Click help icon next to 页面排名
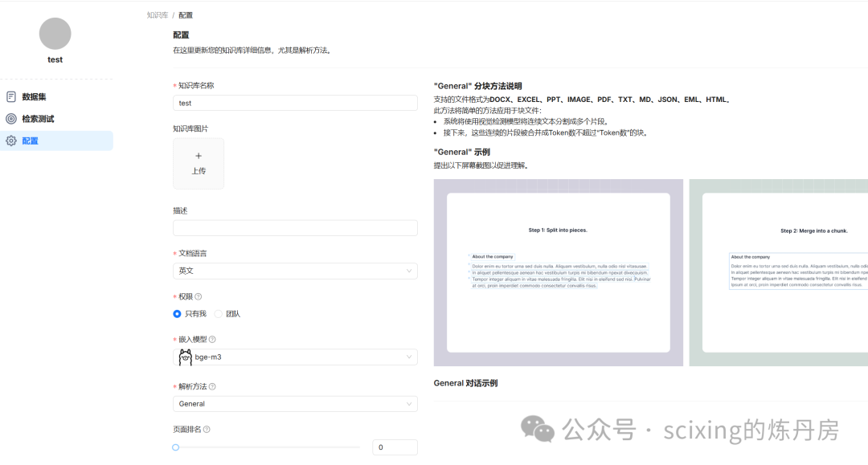Screen dimensions: 868x465 click(207, 430)
